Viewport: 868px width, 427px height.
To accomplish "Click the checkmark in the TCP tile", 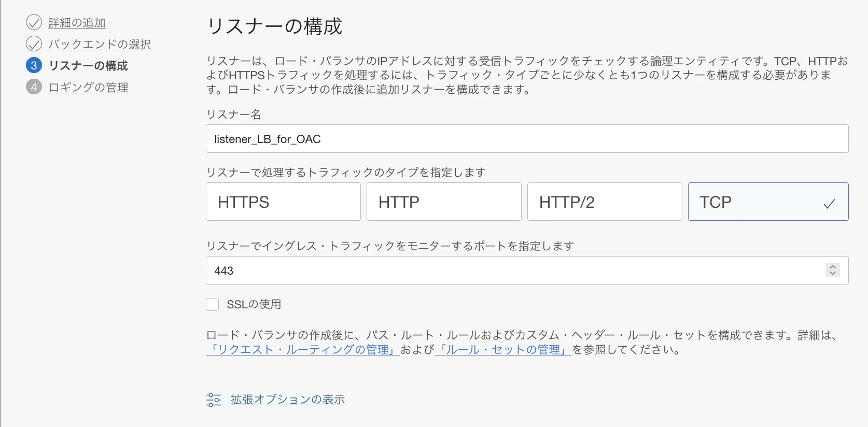I will pos(829,204).
